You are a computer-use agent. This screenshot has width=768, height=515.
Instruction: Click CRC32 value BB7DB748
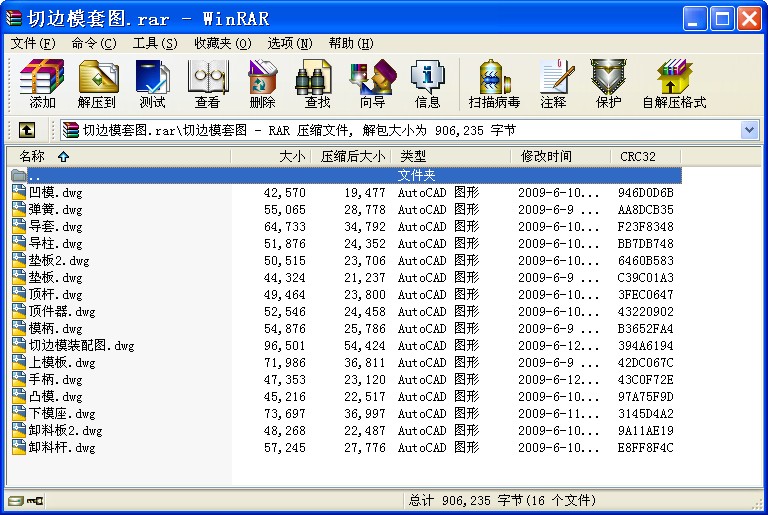[x=646, y=244]
